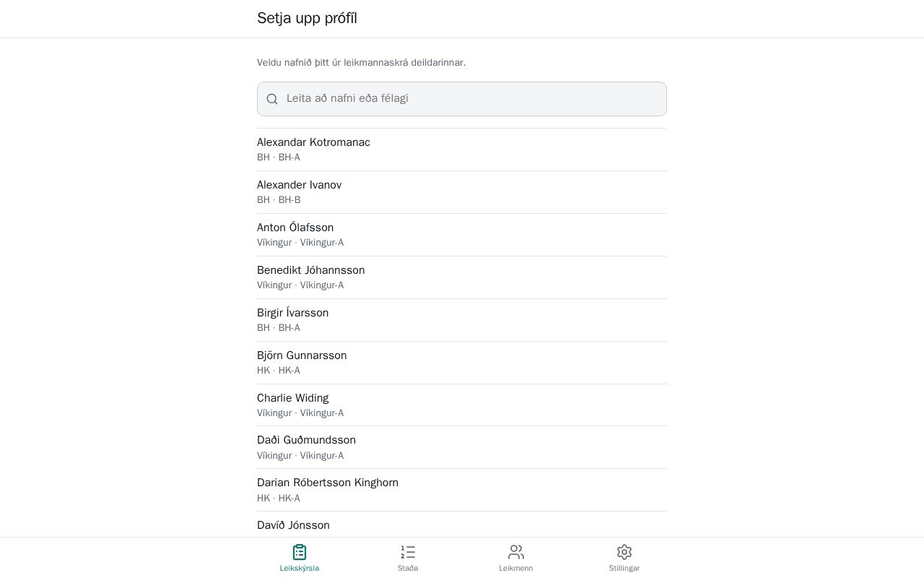This screenshot has height=578, width=924.
Task: Open the Stillingar gear icon
Action: [x=624, y=552]
